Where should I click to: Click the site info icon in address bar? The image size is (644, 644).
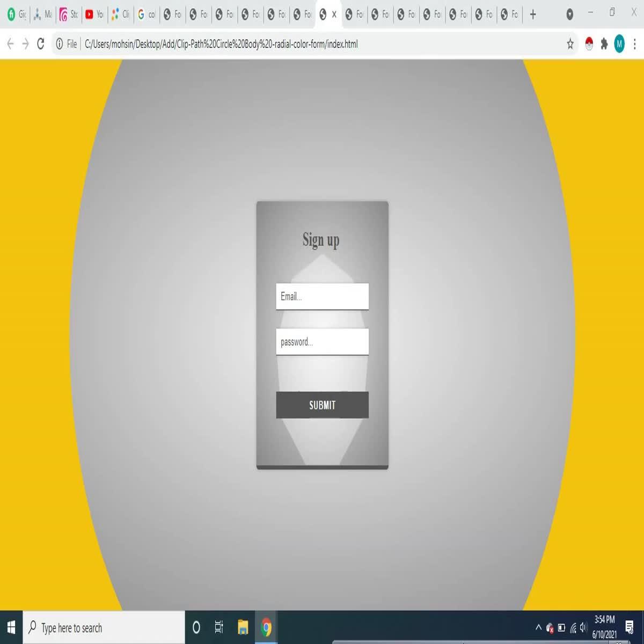[x=59, y=44]
